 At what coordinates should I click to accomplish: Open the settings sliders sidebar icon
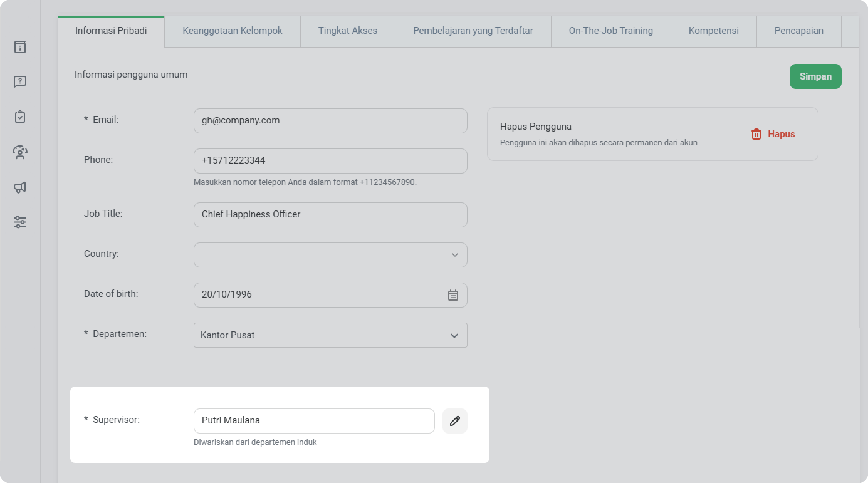[x=20, y=222]
